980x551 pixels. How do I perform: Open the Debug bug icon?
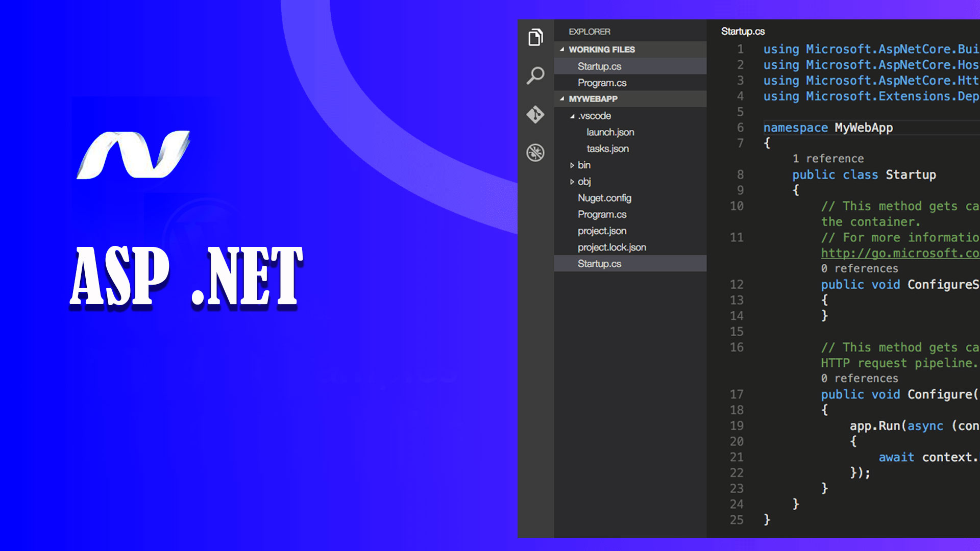(x=535, y=153)
